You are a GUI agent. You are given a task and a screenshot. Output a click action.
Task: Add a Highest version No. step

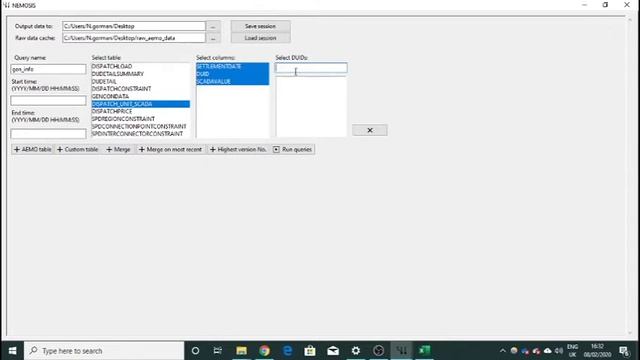[238, 149]
